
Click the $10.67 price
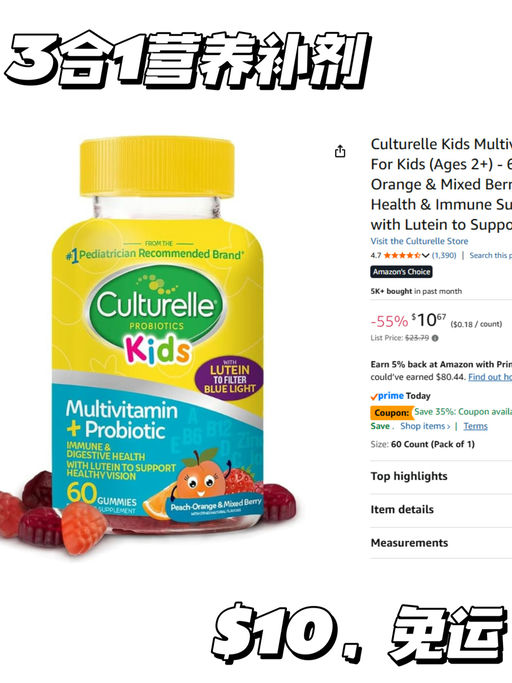(429, 320)
